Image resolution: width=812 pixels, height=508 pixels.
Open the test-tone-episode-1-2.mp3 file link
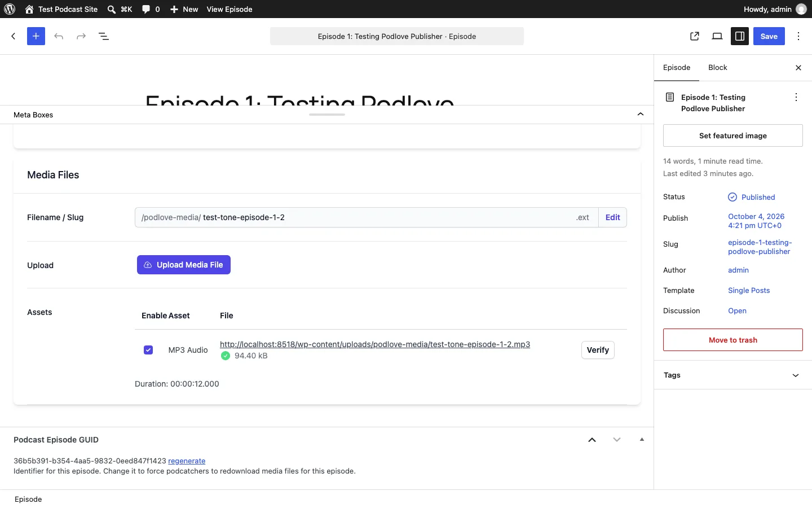(375, 344)
